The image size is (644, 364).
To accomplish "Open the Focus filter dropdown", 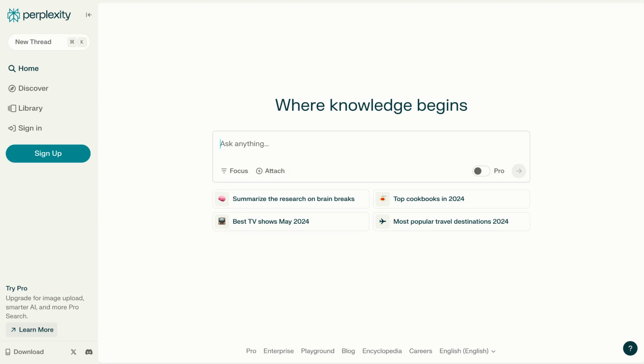I will (x=234, y=171).
